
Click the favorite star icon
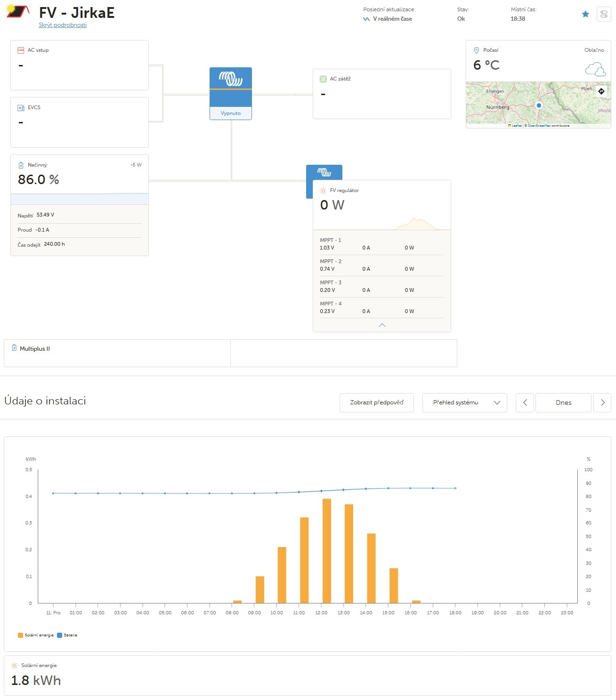[585, 14]
